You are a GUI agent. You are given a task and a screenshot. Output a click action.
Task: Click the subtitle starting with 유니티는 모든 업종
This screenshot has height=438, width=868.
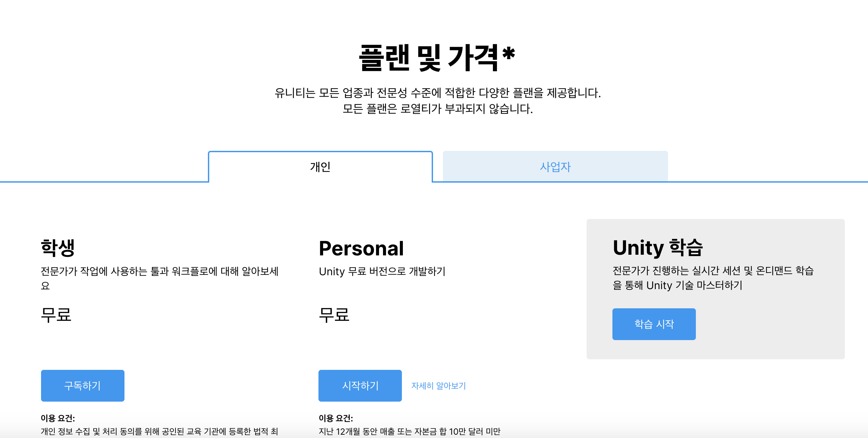pyautogui.click(x=437, y=93)
